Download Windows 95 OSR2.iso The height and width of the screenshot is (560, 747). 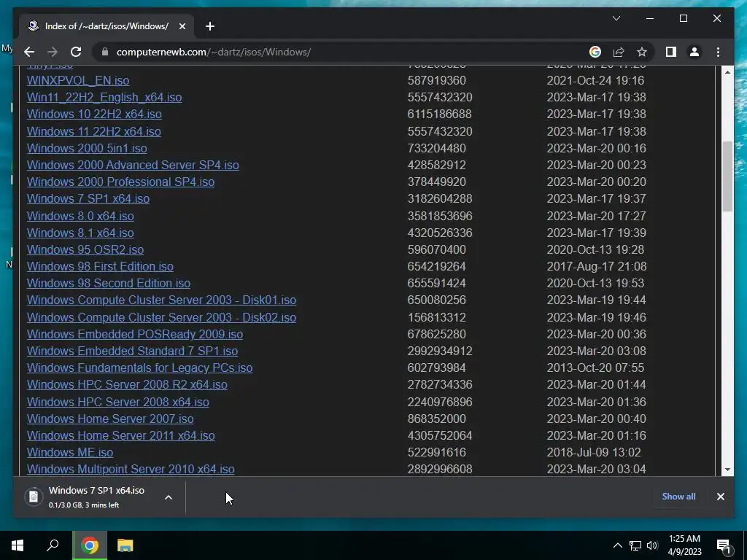tap(85, 249)
